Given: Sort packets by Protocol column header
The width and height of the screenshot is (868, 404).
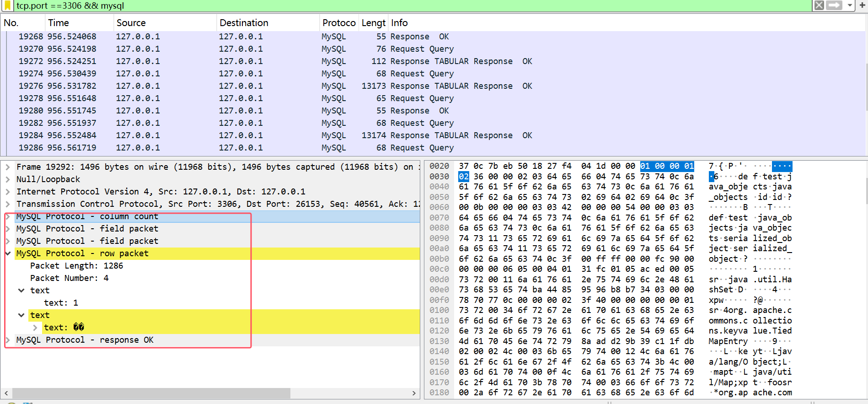Looking at the screenshot, I should pos(339,23).
